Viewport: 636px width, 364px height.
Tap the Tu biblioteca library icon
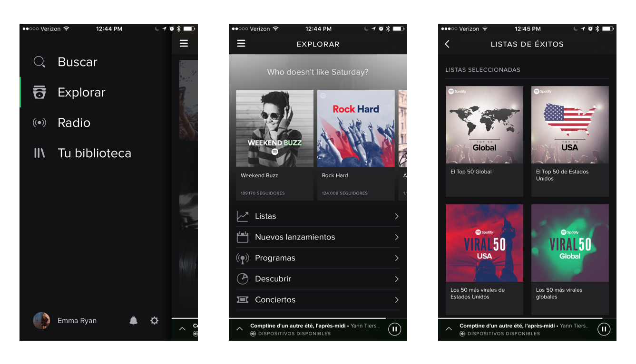39,153
